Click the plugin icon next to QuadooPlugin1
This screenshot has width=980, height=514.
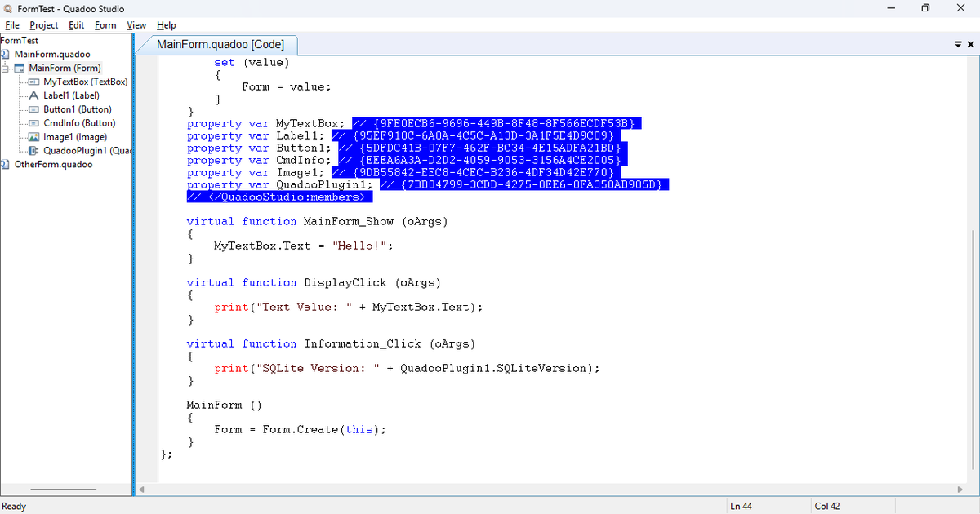tap(34, 151)
